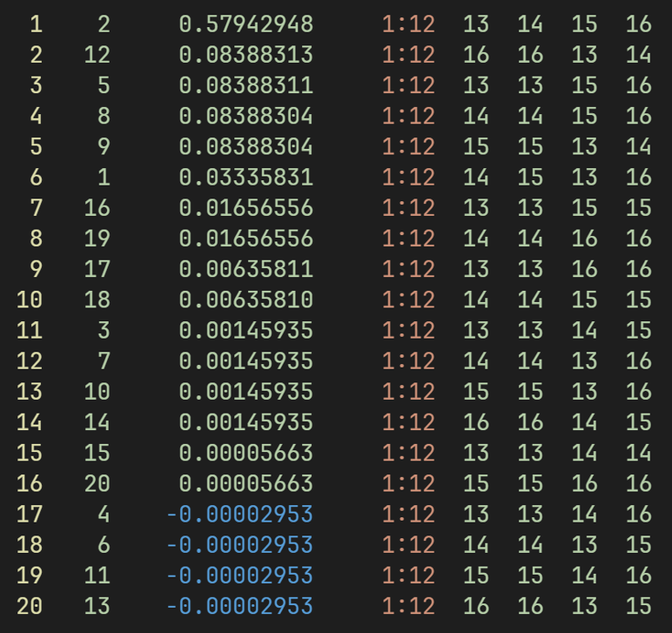Select the value 0.03335831

click(245, 177)
